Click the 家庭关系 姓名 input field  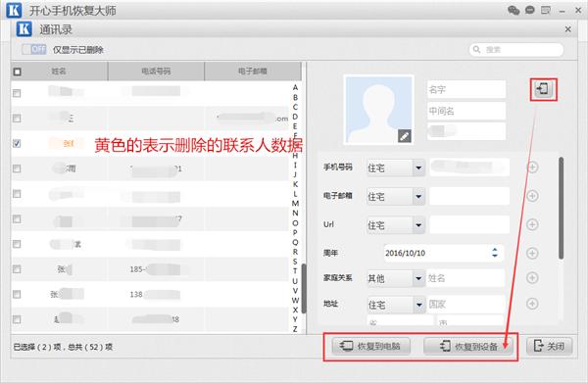465,278
